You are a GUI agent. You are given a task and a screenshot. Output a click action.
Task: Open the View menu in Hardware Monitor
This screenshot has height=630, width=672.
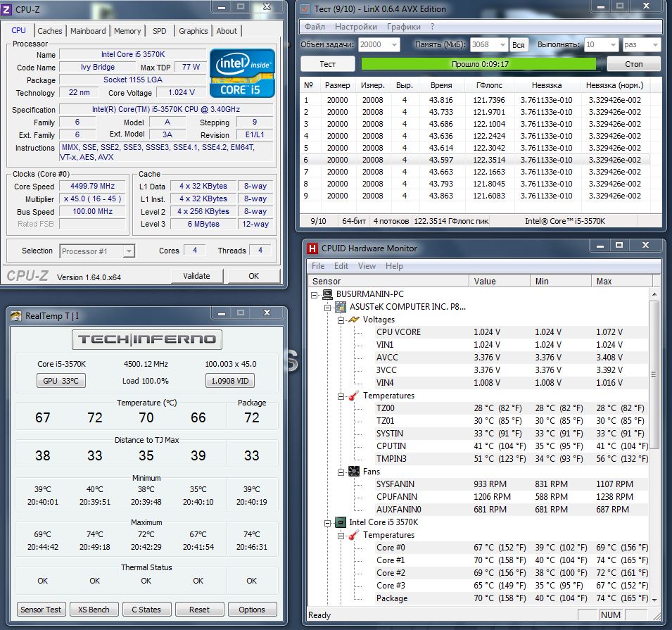click(367, 266)
